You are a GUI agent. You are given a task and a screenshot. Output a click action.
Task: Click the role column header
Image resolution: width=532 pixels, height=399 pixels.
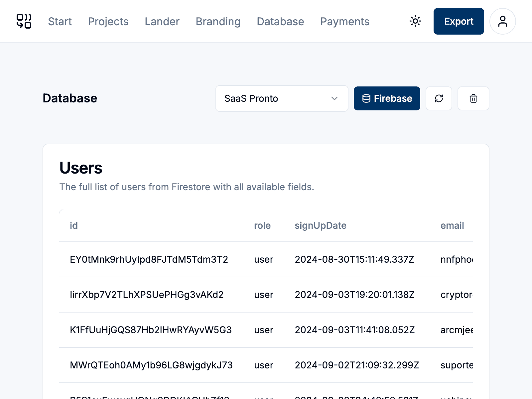click(262, 225)
